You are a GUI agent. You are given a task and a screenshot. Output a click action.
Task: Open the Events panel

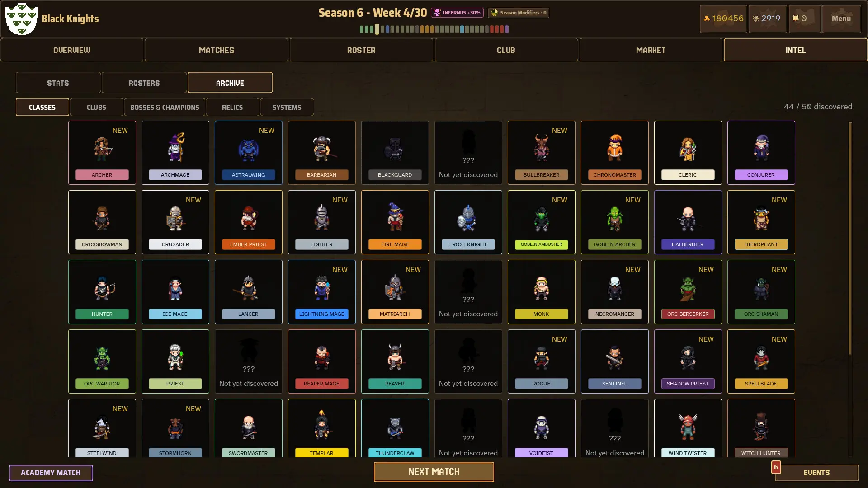[x=816, y=473]
